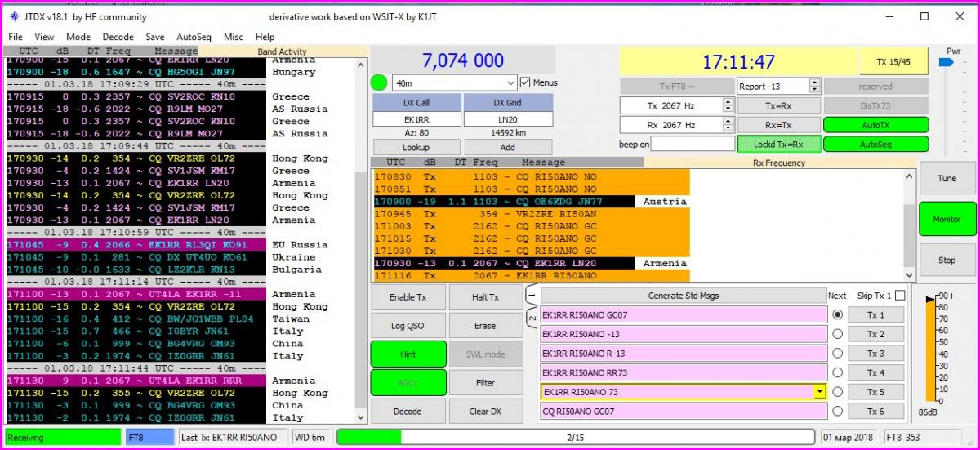This screenshot has width=980, height=450.
Task: Click the Pwr power slider handle
Action: coord(947,62)
